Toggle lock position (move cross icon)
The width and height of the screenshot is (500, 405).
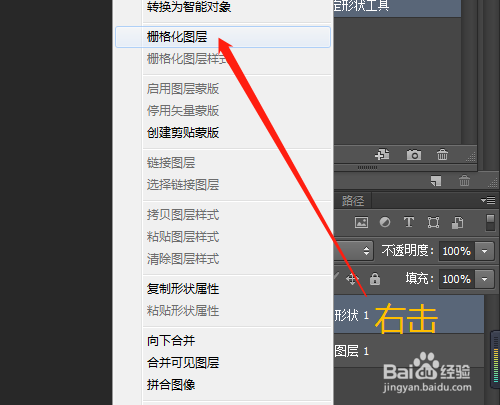[x=352, y=279]
